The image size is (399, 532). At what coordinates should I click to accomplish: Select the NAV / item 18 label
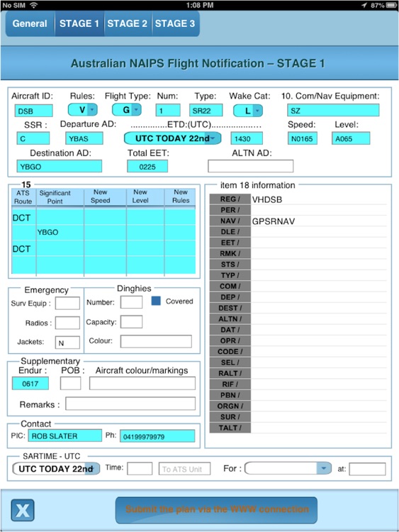point(230,221)
